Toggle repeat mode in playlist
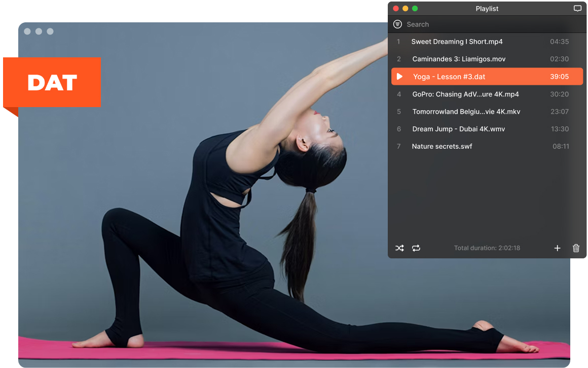Screen dimensions: 588x368 [416, 248]
